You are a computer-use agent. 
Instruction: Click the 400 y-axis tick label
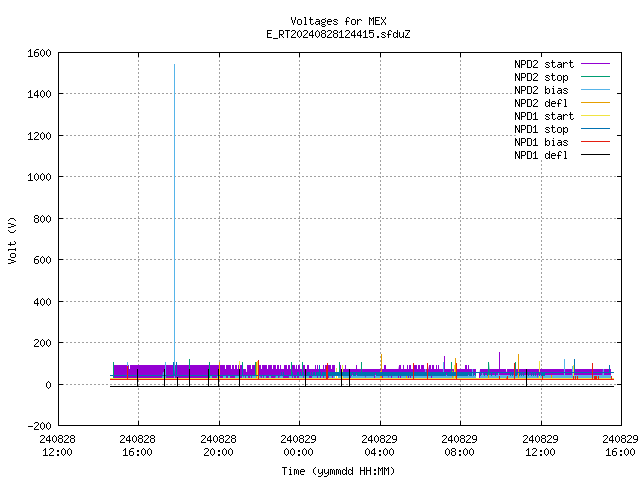(x=42, y=302)
